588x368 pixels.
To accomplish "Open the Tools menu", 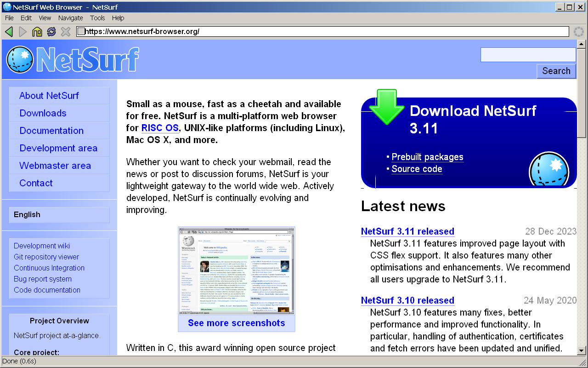I will [x=97, y=18].
